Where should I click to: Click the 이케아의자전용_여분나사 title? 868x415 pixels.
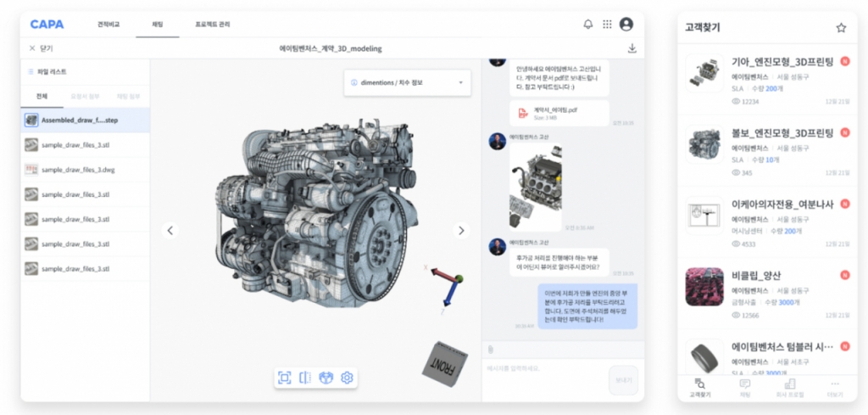782,204
